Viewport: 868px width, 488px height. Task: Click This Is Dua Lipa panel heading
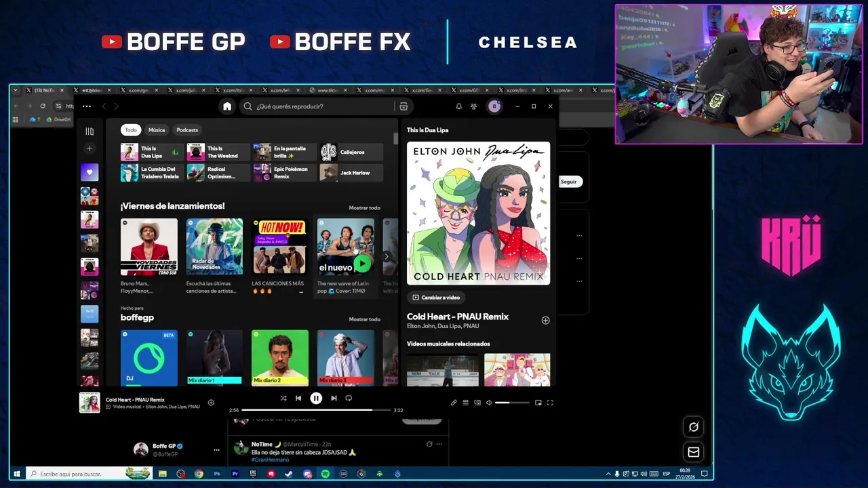tap(427, 130)
